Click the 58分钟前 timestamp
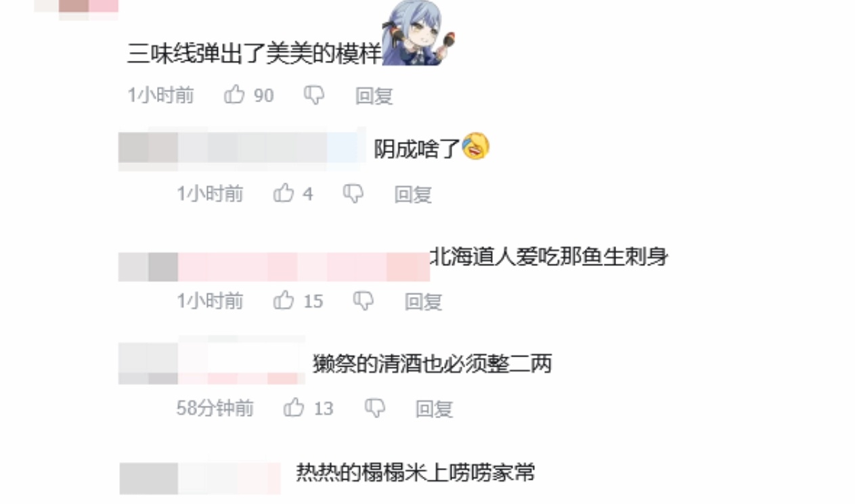 click(x=215, y=408)
